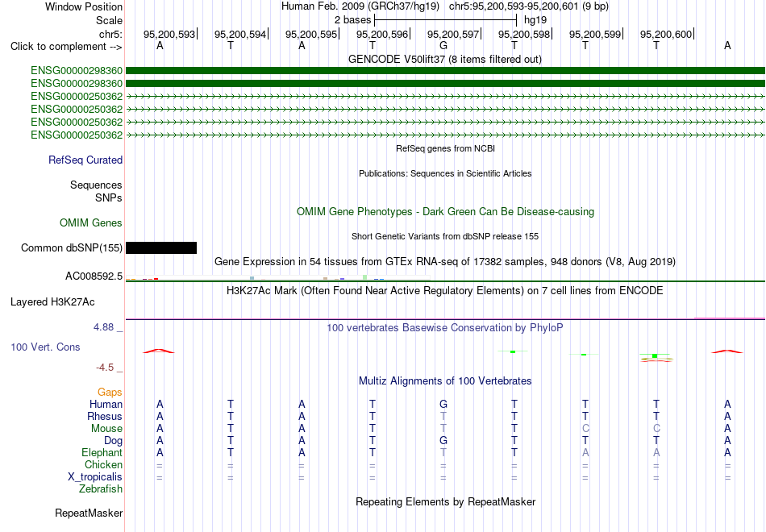This screenshot has width=766, height=532.
Task: Click the 100 Vert. Cons track label
Action: 45,347
